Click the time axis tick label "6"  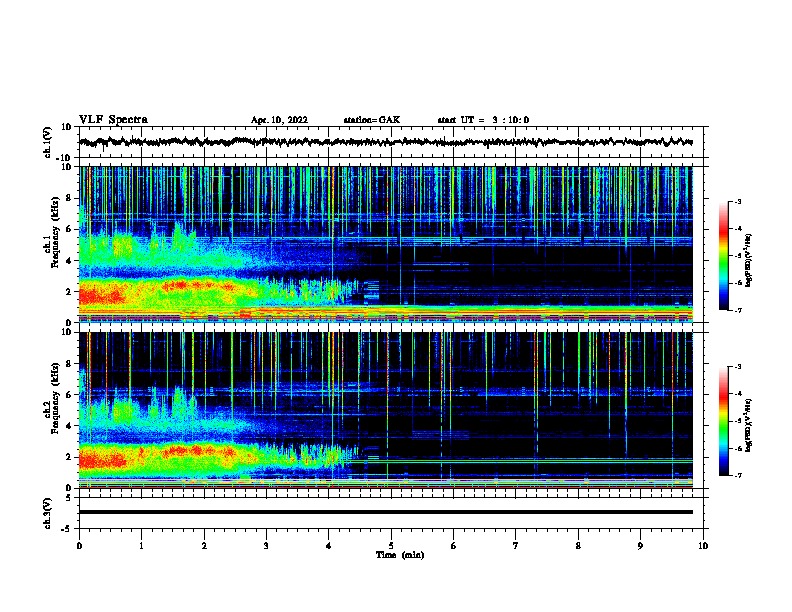(x=454, y=546)
